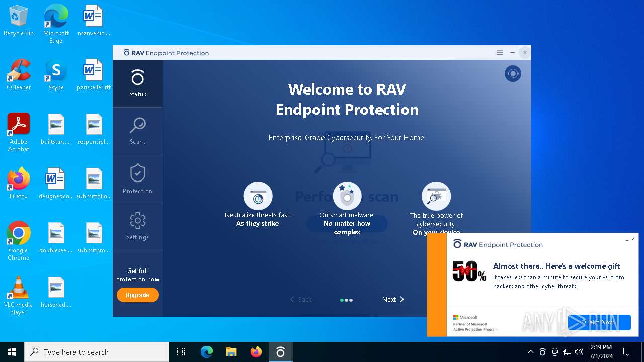Open the Recycle Bin desktop icon
Image resolution: width=644 pixels, height=362 pixels.
[x=19, y=21]
